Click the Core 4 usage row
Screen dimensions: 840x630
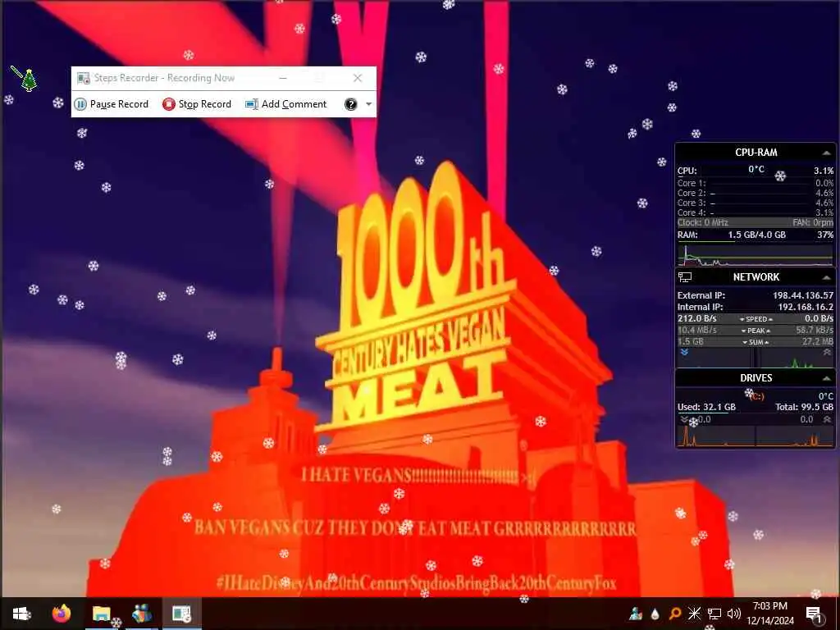(756, 212)
